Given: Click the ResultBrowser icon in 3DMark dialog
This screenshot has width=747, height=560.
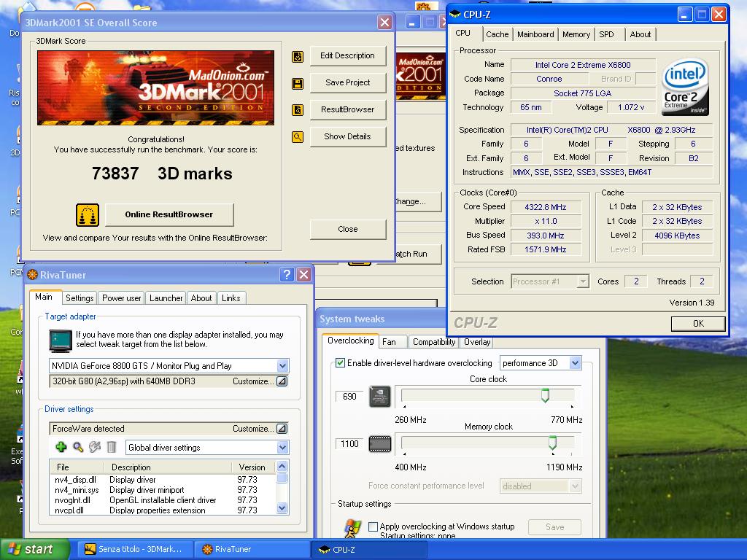Looking at the screenshot, I should (298, 111).
